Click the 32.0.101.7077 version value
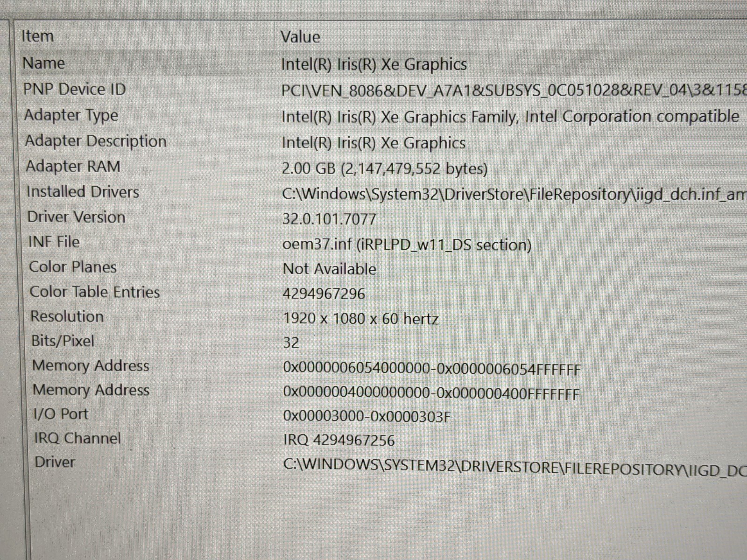747x560 pixels. coord(329,219)
